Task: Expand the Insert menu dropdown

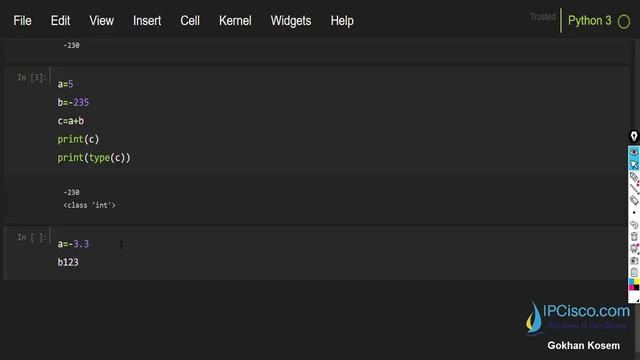Action: pos(147,21)
